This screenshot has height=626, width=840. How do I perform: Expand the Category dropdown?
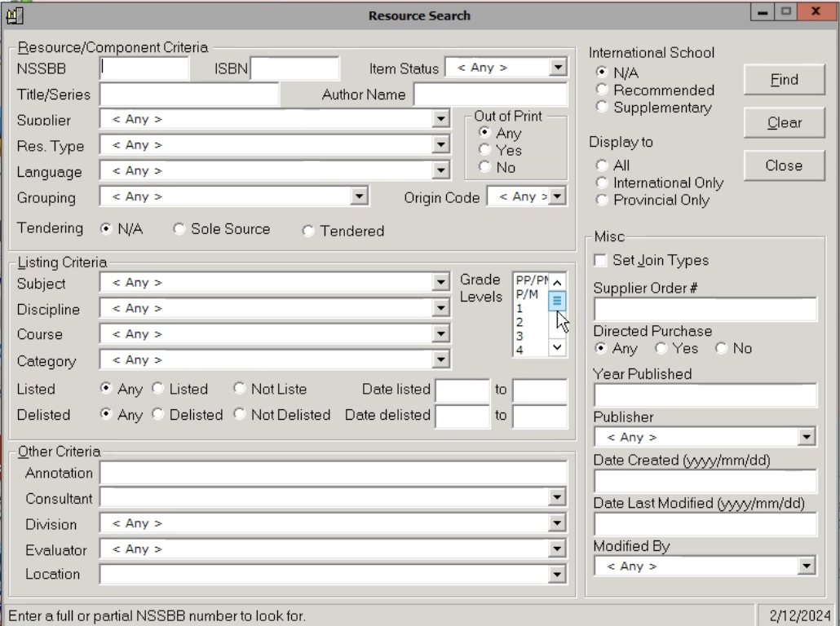coord(440,359)
